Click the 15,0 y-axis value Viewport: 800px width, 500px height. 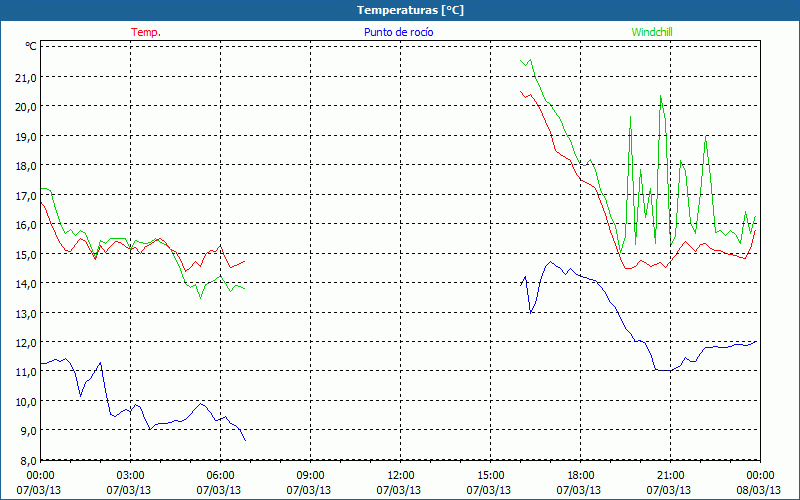(27, 254)
